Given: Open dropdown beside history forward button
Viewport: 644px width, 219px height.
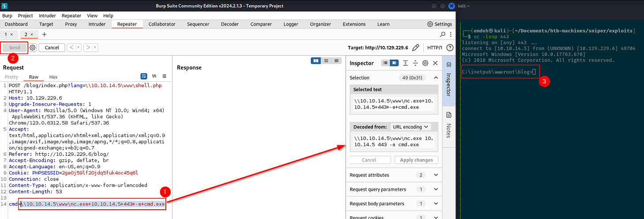Looking at the screenshot, I should (x=95, y=47).
